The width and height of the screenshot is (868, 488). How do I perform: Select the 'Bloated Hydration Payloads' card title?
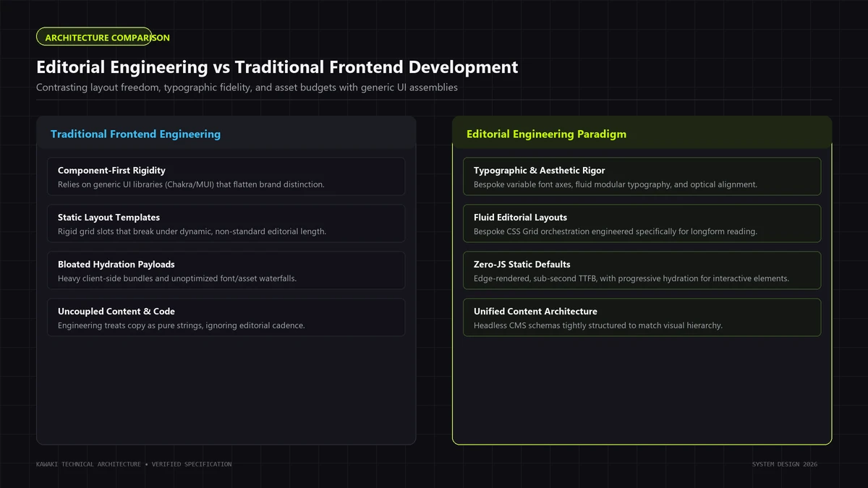pos(116,265)
